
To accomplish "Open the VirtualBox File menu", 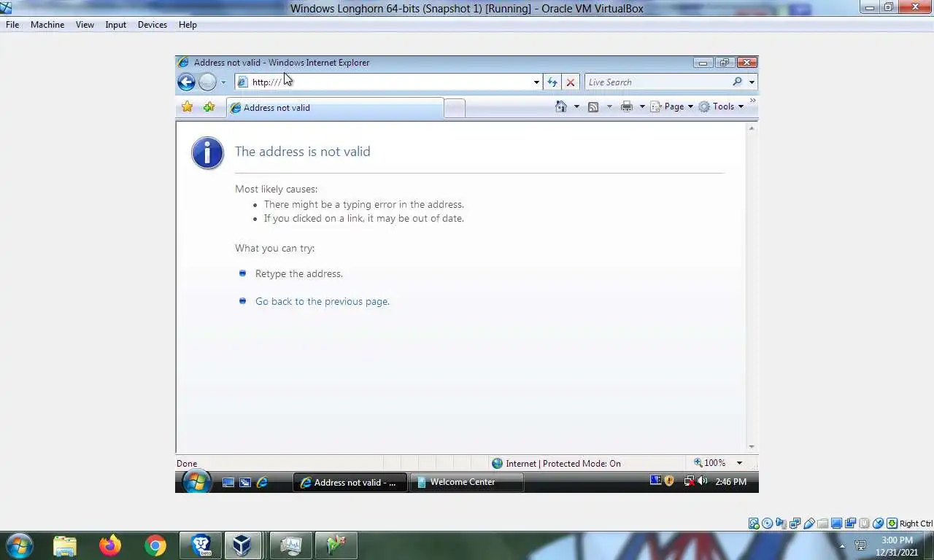I will (12, 25).
